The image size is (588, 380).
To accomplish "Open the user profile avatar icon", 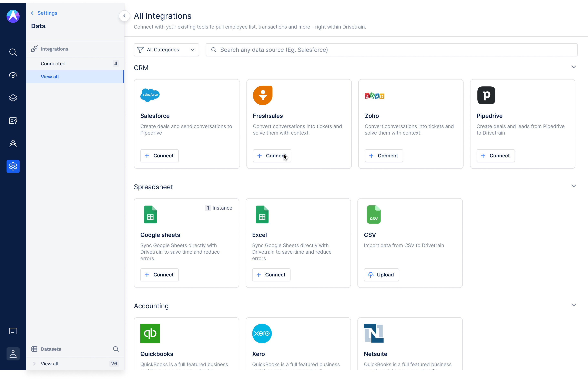I will pos(13,354).
